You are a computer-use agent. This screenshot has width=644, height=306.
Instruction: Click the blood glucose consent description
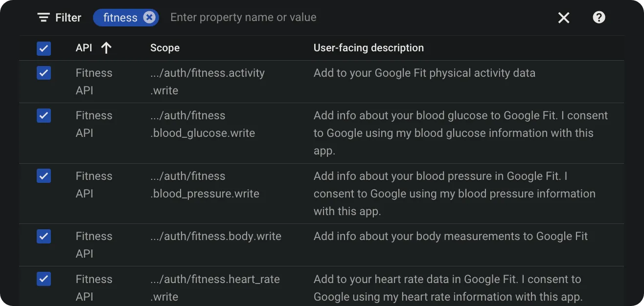pyautogui.click(x=460, y=133)
